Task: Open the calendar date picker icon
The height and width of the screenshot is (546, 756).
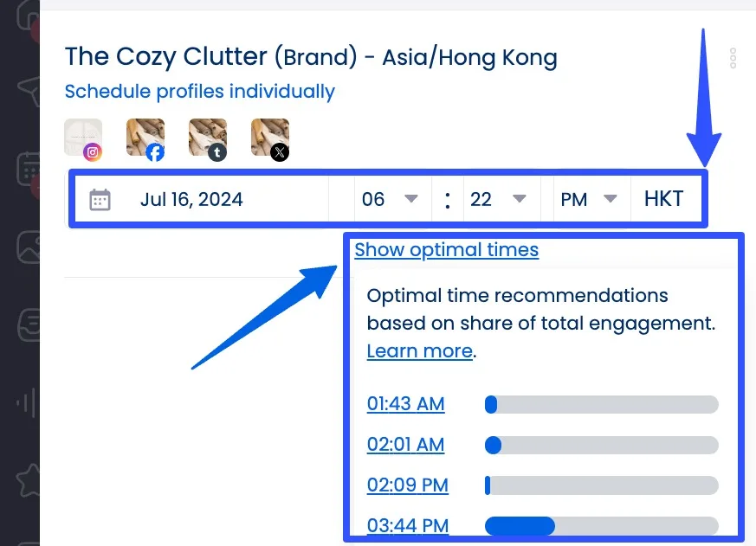Action: [100, 200]
